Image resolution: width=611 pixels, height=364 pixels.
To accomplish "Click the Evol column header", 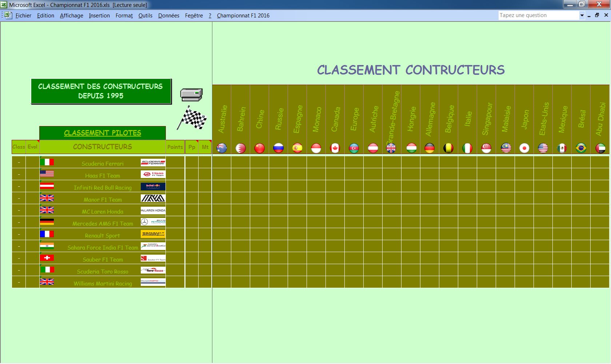I will coord(32,147).
